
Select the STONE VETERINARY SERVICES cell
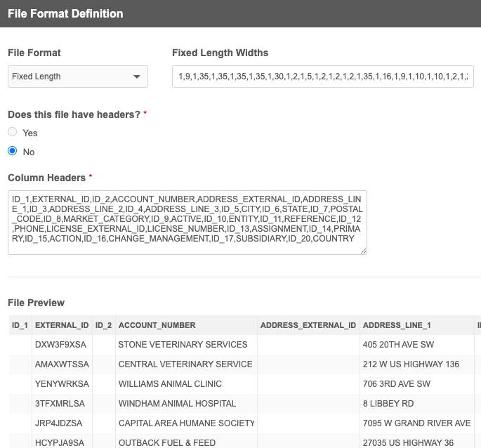[183, 345]
